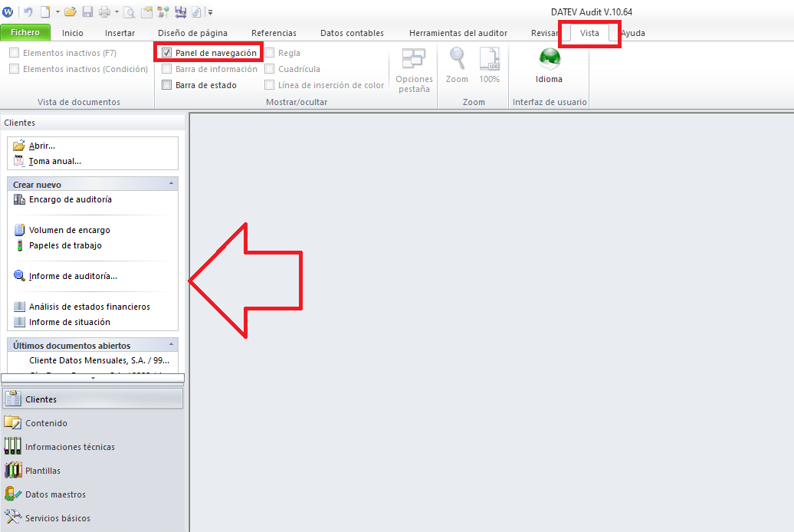The width and height of the screenshot is (794, 532).
Task: Click the Papeles de trabajo traffic light icon
Action: point(19,246)
